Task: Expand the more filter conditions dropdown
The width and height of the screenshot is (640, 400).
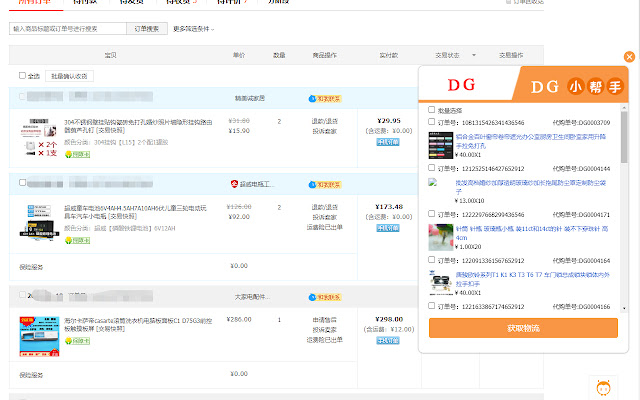Action: pos(193,29)
